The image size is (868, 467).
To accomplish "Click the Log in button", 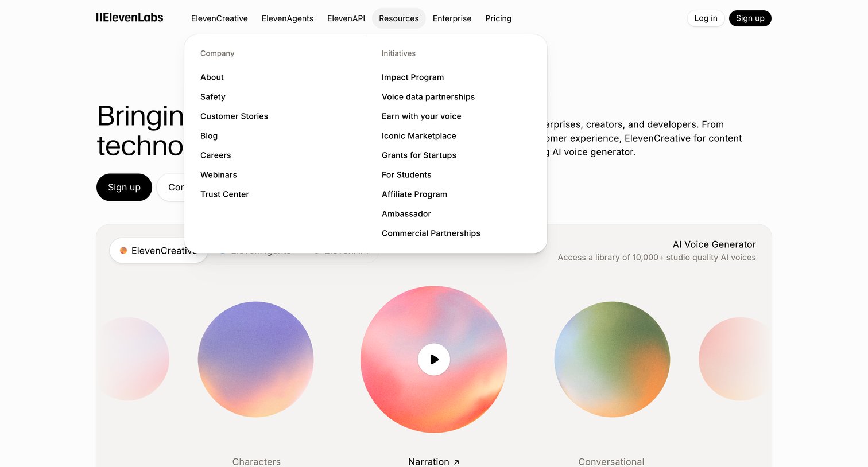I will point(706,18).
